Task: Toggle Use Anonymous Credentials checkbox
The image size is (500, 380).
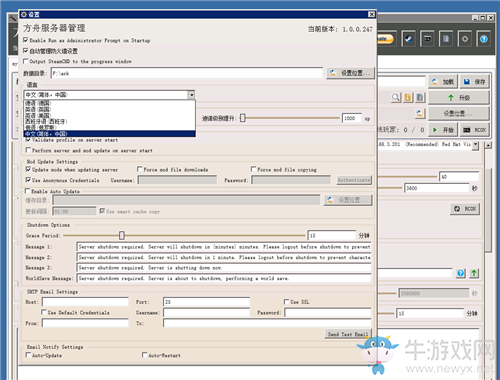Action: [x=28, y=180]
